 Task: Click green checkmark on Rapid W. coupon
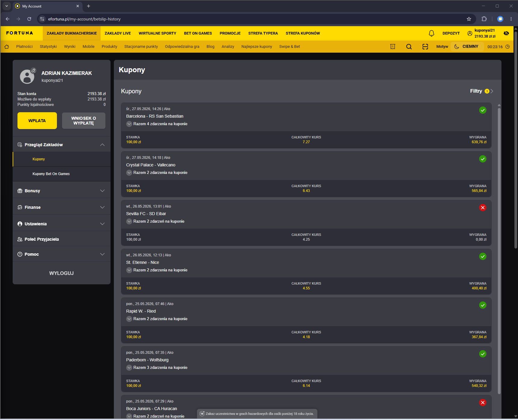click(x=483, y=305)
